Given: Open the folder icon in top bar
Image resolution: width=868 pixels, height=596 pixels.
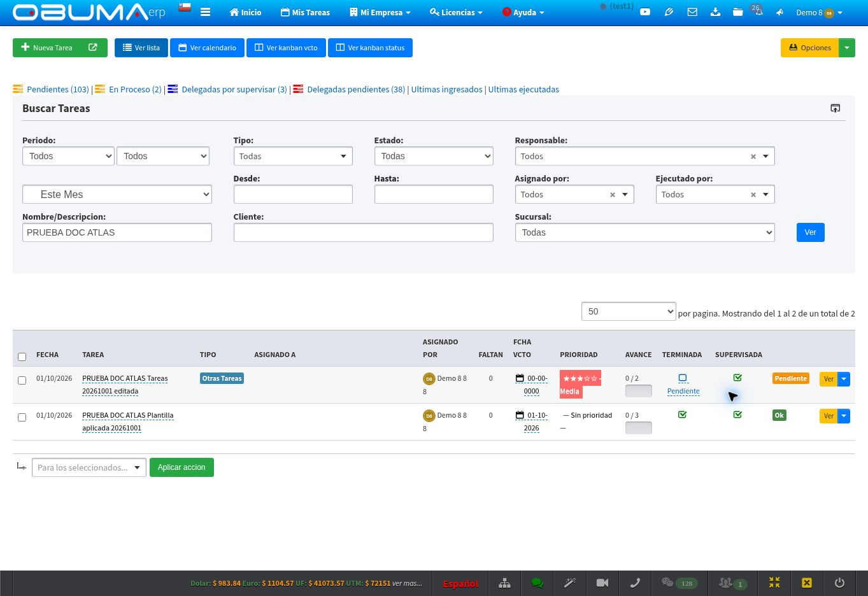Looking at the screenshot, I should click(x=737, y=12).
